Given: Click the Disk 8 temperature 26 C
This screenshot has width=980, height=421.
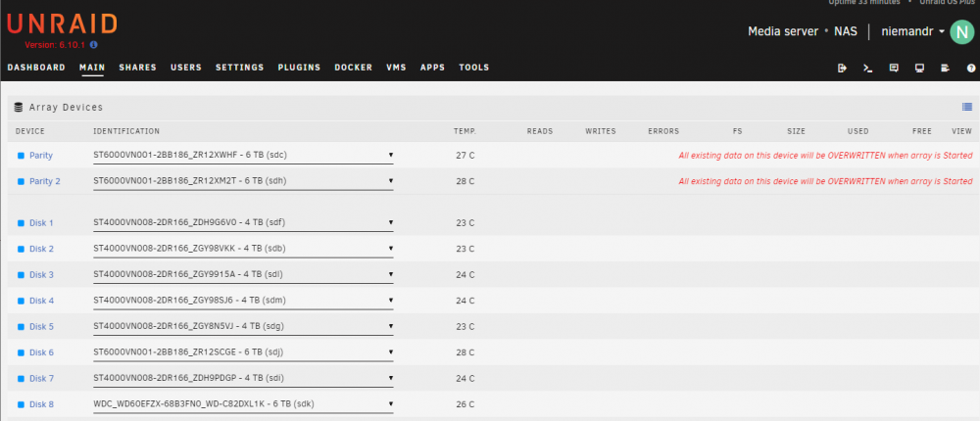Looking at the screenshot, I should pos(465,404).
